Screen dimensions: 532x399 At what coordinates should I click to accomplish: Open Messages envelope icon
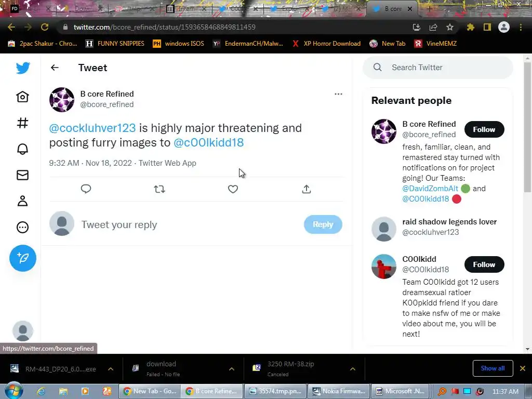(23, 175)
